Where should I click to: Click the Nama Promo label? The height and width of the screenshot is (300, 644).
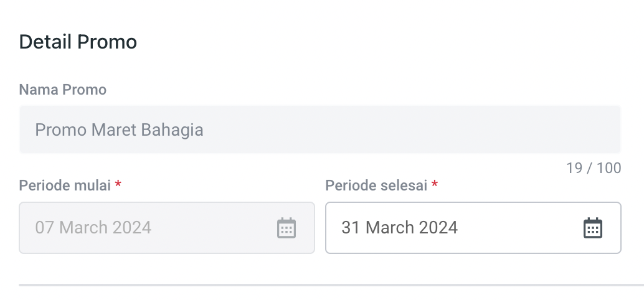tap(63, 90)
